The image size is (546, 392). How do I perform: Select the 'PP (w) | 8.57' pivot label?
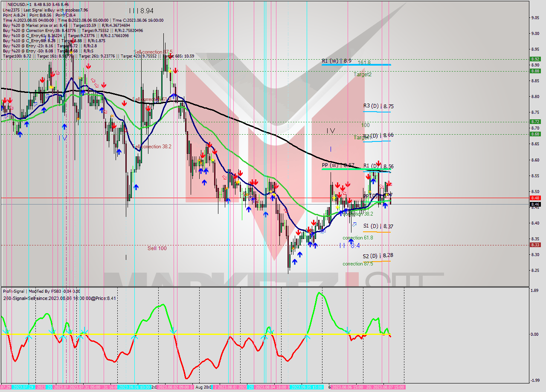tap(338, 165)
